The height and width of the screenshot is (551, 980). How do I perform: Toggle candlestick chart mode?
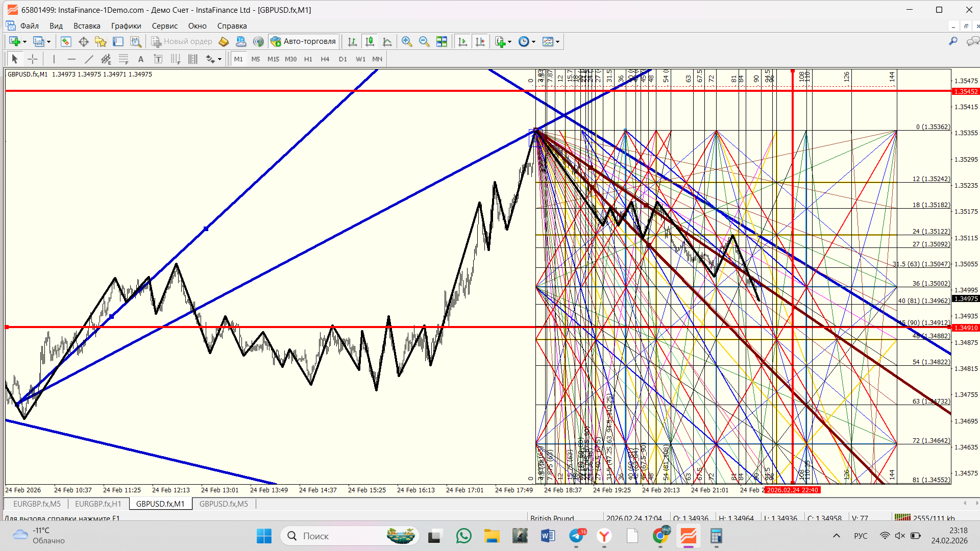pyautogui.click(x=370, y=42)
